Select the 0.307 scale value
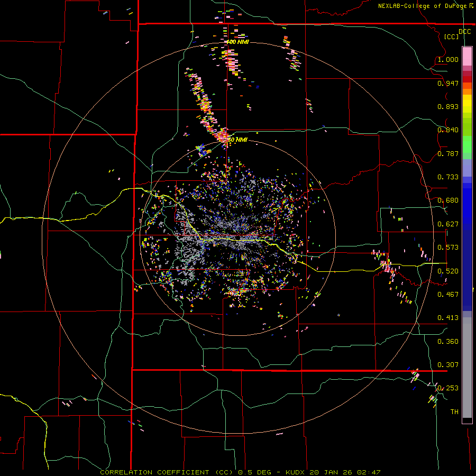This screenshot has width=476, height=476. click(448, 365)
